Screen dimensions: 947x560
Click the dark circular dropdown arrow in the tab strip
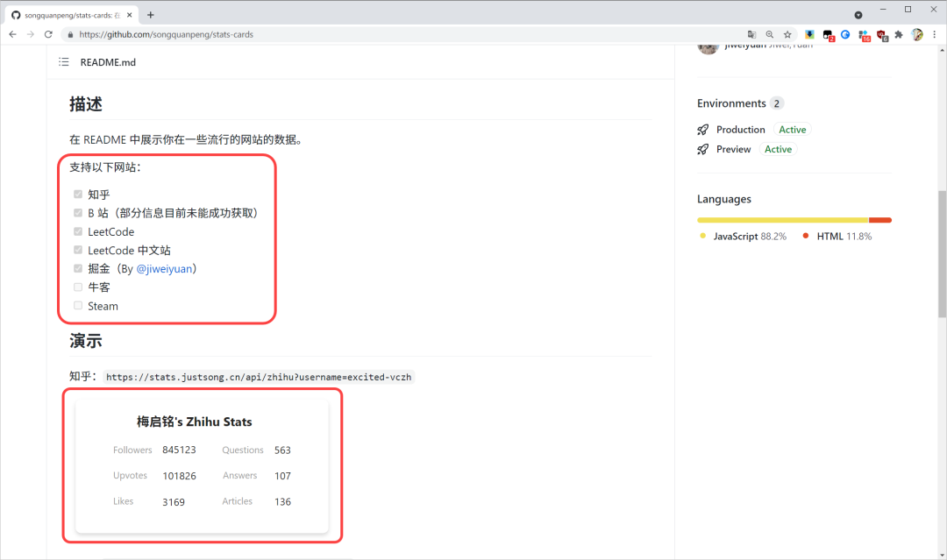pyautogui.click(x=858, y=15)
